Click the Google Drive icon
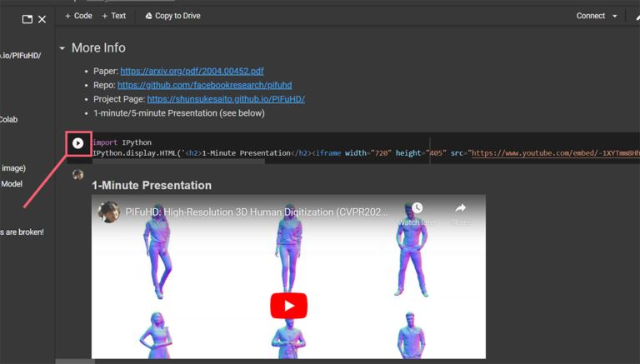This screenshot has height=364, width=640. click(x=149, y=16)
